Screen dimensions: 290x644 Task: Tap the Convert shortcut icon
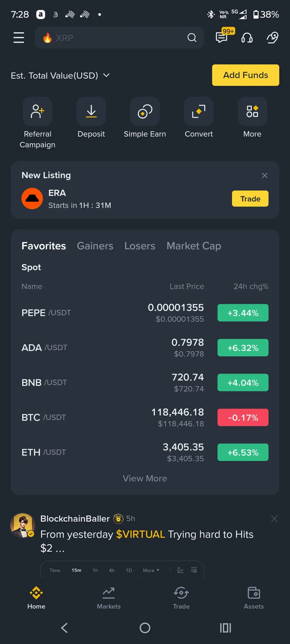(x=199, y=111)
